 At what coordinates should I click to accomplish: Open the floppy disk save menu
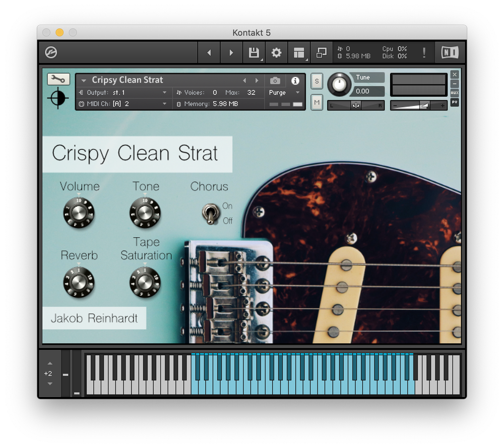(254, 52)
